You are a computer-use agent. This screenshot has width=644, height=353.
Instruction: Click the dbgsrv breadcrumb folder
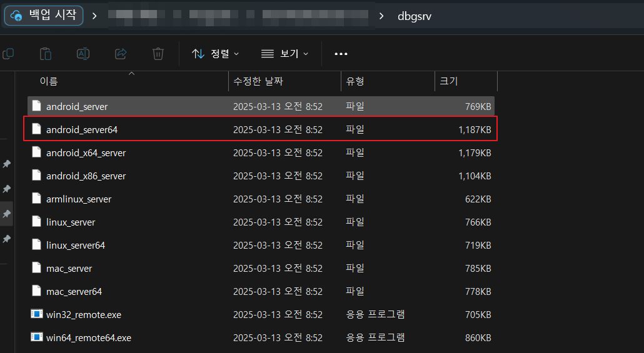(414, 16)
